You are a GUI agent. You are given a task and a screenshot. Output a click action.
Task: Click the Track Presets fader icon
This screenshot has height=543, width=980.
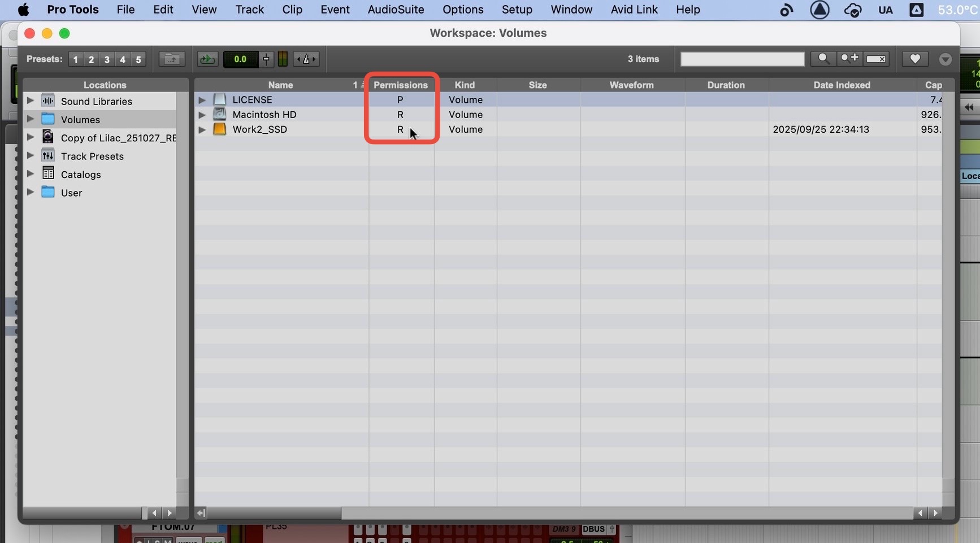(48, 156)
